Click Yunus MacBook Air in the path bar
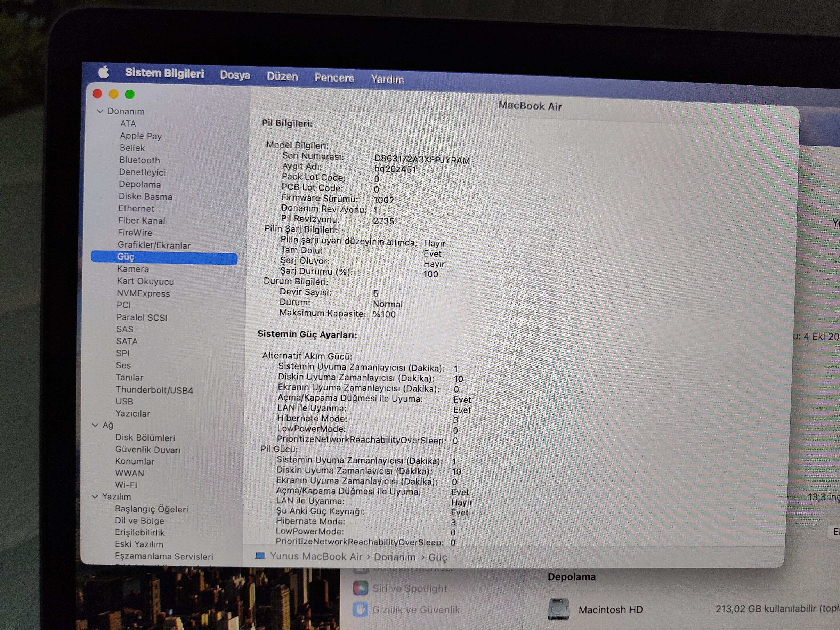The height and width of the screenshot is (630, 840). point(316,556)
